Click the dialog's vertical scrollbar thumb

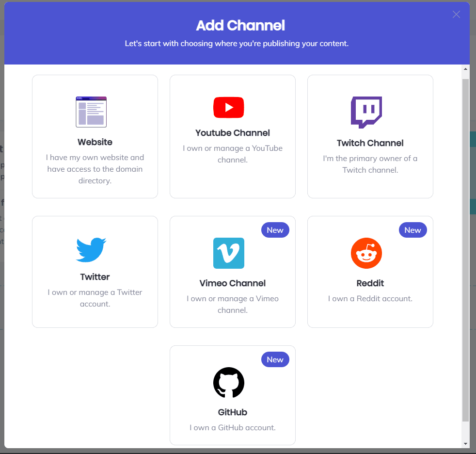(x=465, y=250)
